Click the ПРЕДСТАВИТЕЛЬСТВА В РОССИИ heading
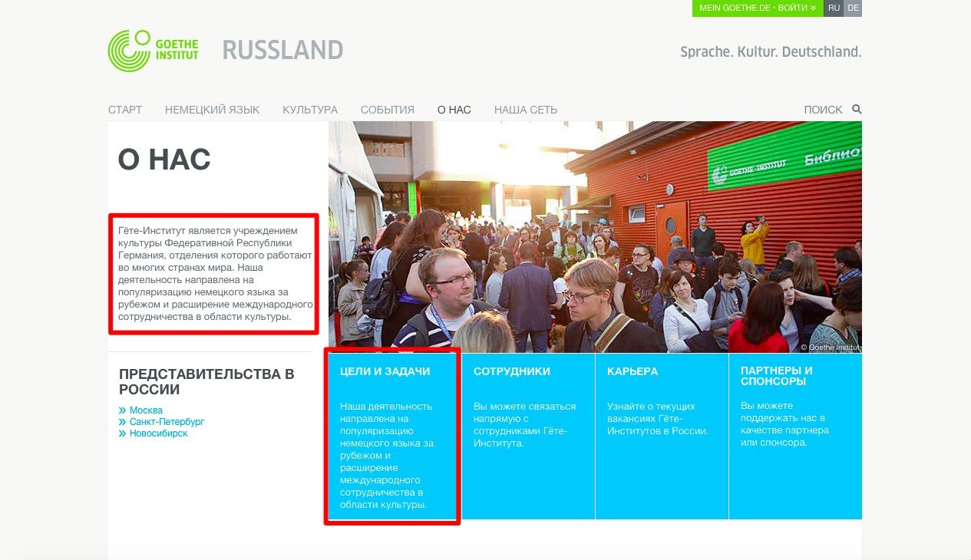The width and height of the screenshot is (971, 560). 206,381
